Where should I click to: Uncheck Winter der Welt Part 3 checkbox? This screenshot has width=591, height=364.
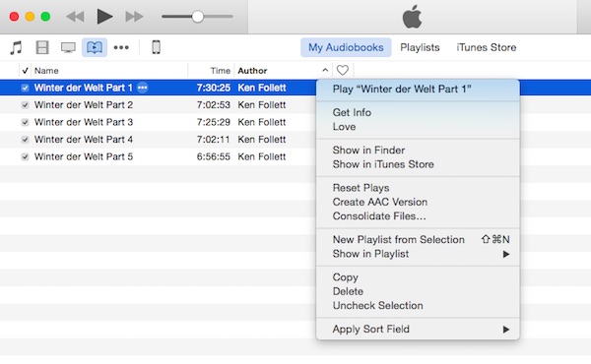[x=25, y=122]
